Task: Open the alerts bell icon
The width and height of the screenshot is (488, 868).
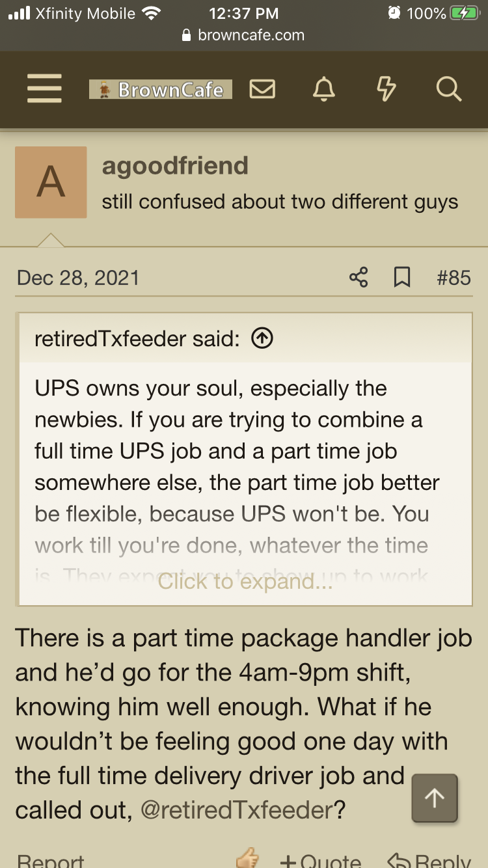Action: (324, 89)
